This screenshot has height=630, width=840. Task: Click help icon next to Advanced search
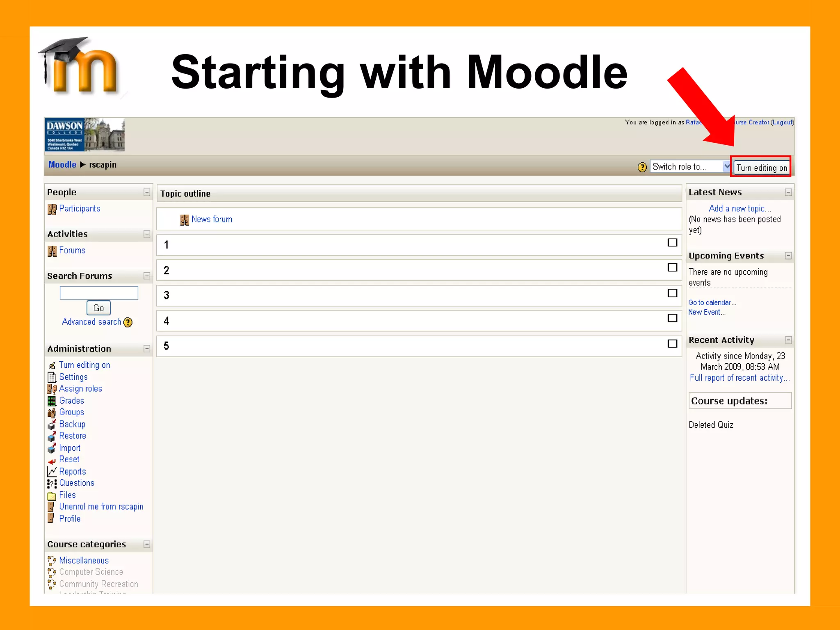[x=128, y=322]
